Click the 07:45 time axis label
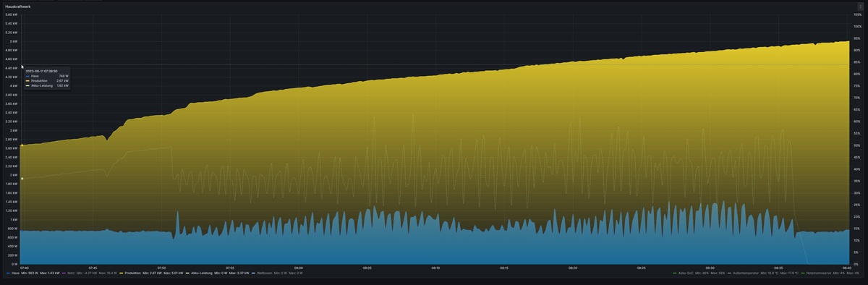Image resolution: width=868 pixels, height=285 pixels. [93, 268]
